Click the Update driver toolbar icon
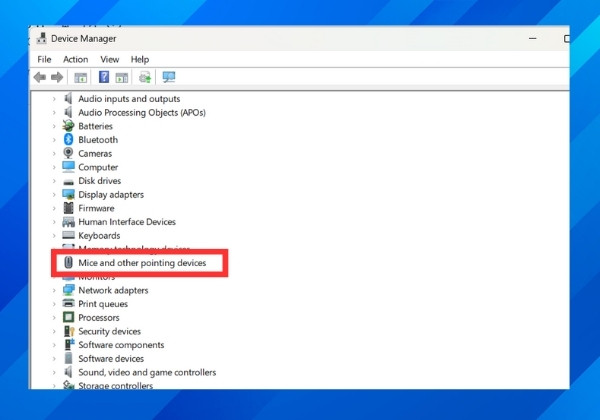Image resolution: width=600 pixels, height=420 pixels. (x=145, y=77)
